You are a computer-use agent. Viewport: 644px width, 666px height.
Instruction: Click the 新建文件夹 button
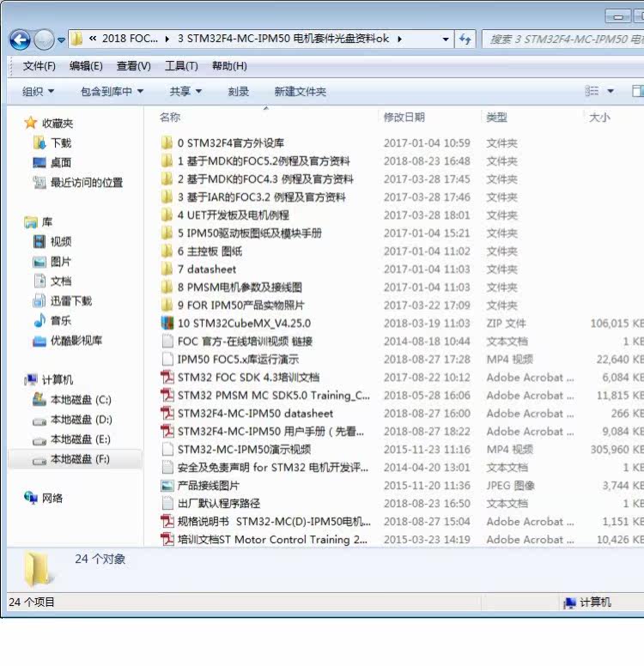[x=301, y=91]
